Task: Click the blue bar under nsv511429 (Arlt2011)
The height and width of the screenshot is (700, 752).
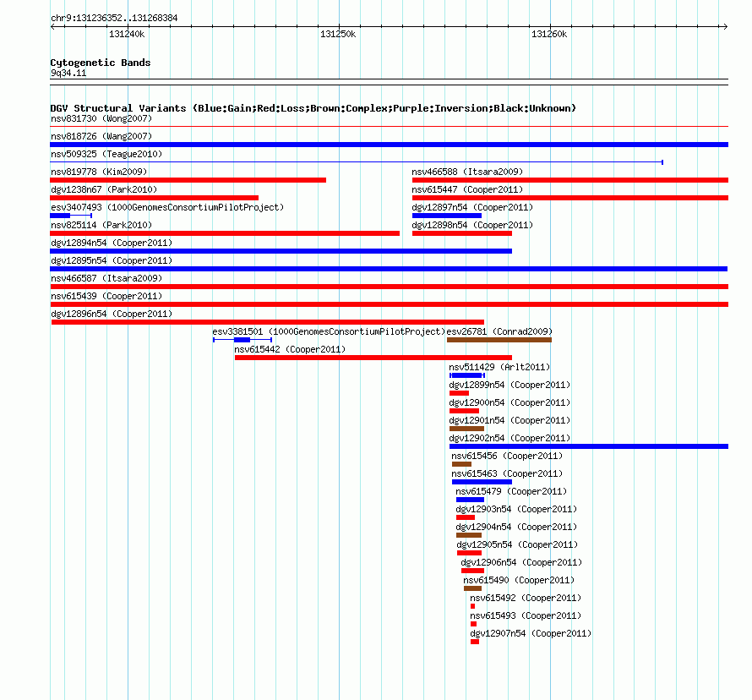Action: point(467,375)
